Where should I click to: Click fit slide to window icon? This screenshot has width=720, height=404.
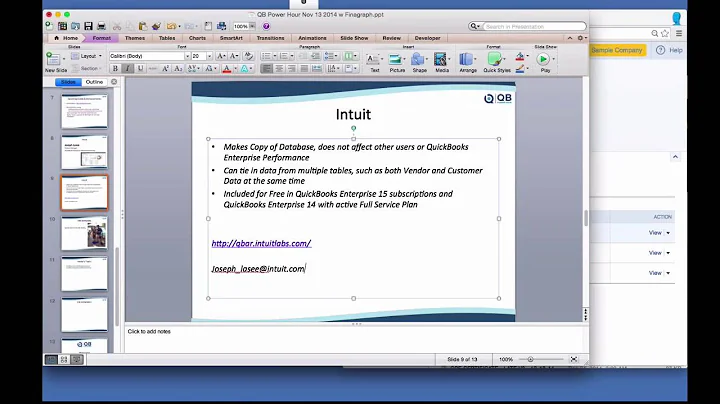click(x=574, y=359)
